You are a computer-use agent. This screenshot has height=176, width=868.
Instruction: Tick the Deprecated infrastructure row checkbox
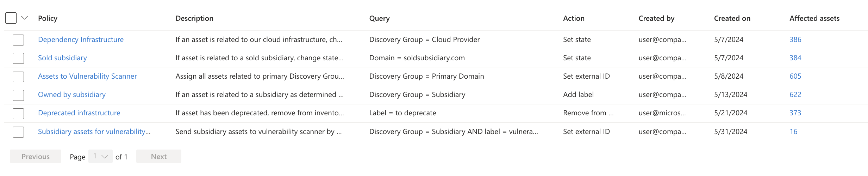[18, 113]
